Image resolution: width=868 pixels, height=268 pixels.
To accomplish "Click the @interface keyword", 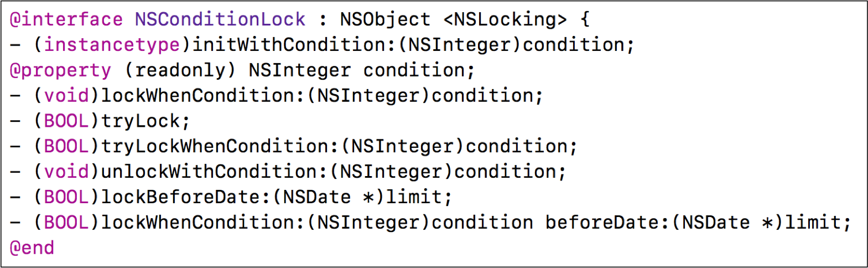I will tap(66, 19).
